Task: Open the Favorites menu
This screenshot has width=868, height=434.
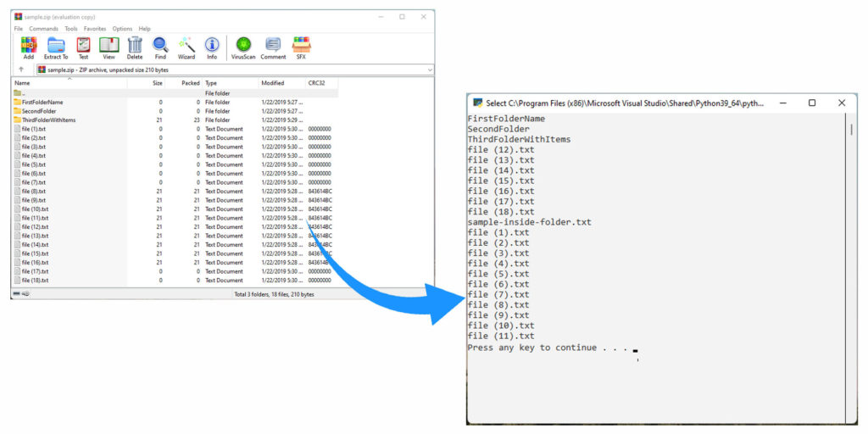Action: point(95,29)
